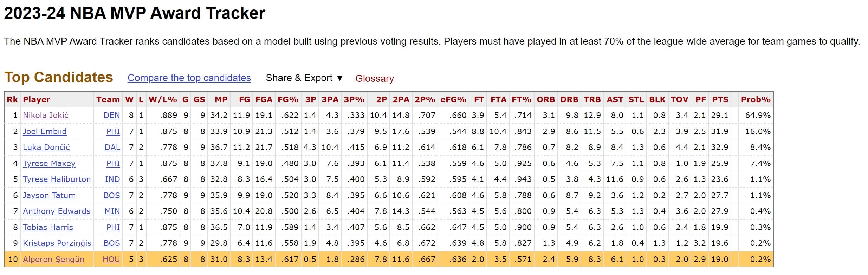
Task: Select Alperen Şengün player link
Action: click(x=53, y=259)
